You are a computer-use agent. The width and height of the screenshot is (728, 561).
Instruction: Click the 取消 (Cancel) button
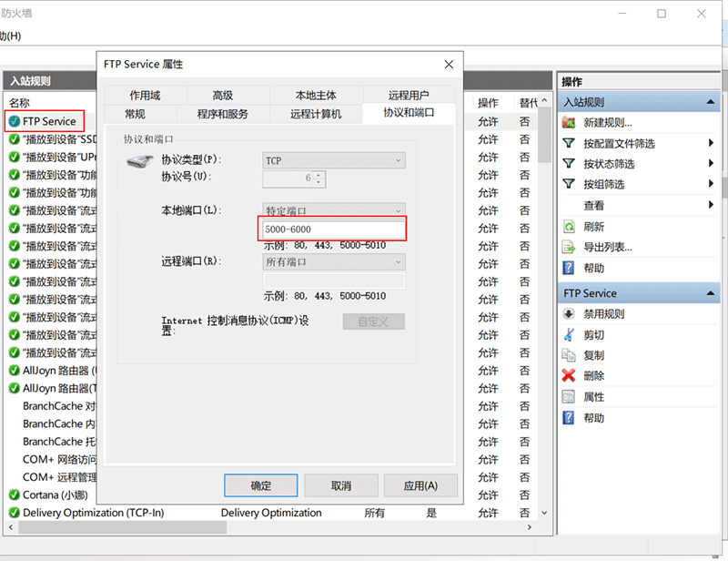(341, 485)
